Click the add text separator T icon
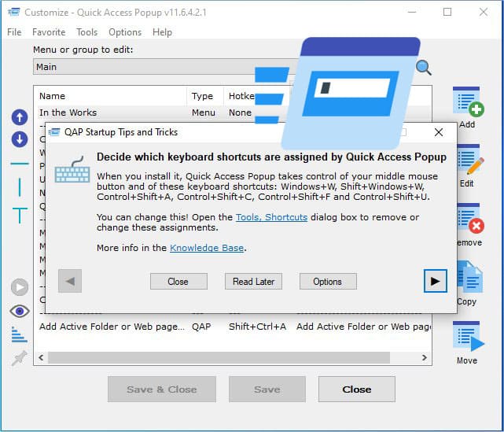The height and width of the screenshot is (432, 504). [x=20, y=216]
